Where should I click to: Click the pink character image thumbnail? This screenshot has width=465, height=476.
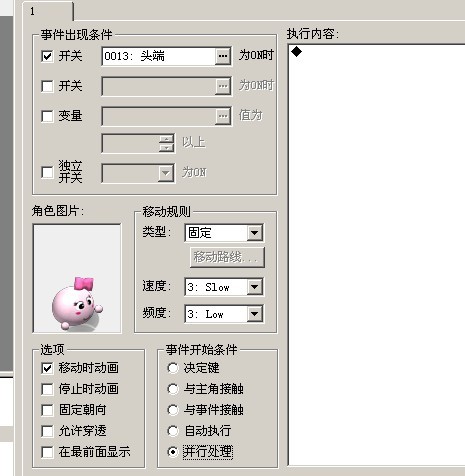point(77,278)
